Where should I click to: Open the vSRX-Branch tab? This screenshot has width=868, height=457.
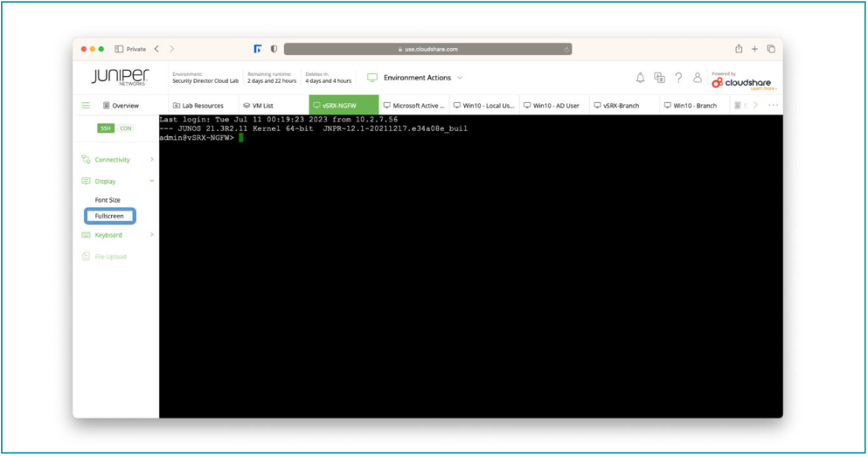tap(621, 106)
